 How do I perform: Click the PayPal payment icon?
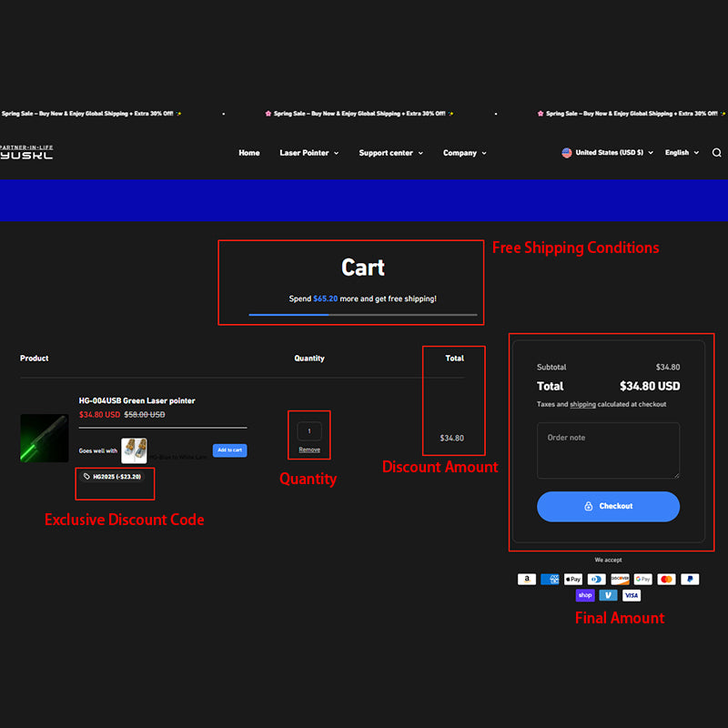[x=690, y=579]
